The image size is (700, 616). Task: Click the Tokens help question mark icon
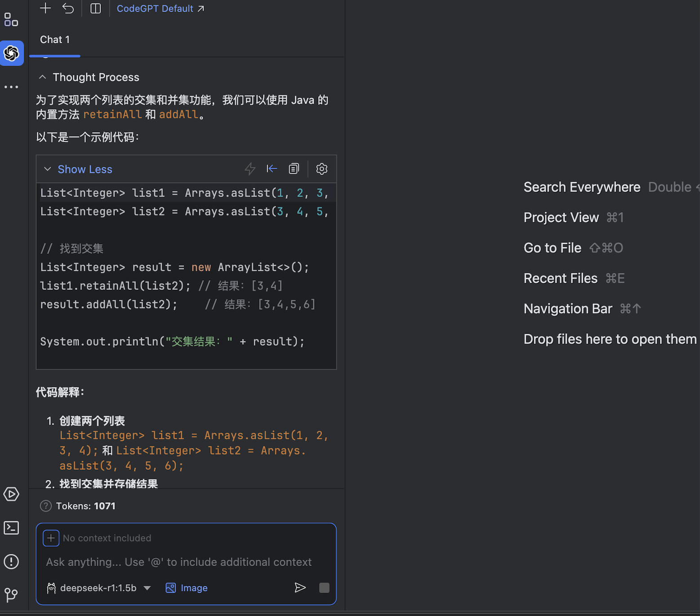coord(46,506)
